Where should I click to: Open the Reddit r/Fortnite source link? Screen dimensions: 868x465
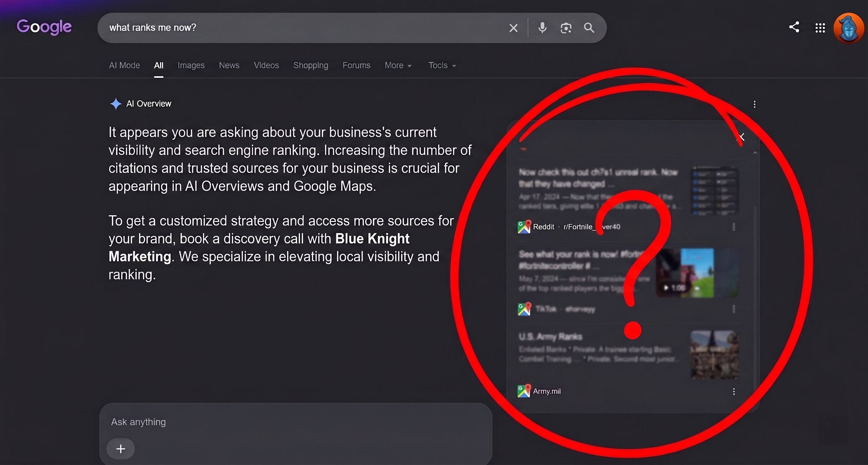coord(576,227)
